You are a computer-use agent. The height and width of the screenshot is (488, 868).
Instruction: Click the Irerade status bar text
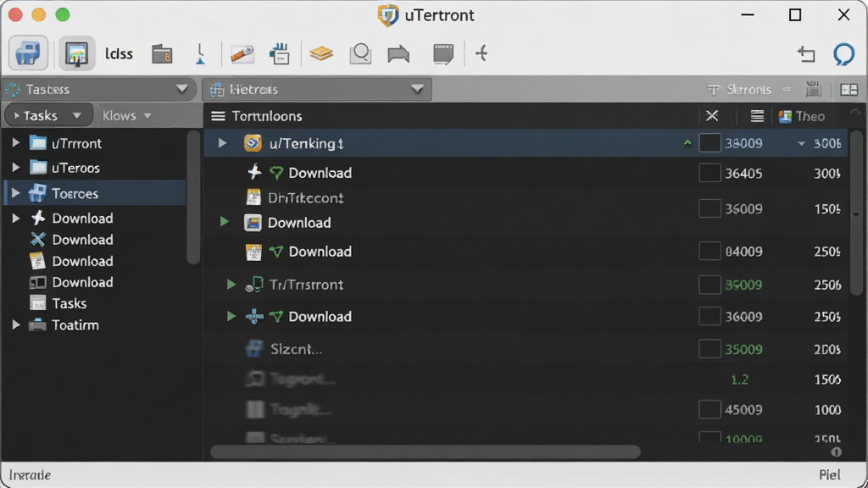click(30, 474)
